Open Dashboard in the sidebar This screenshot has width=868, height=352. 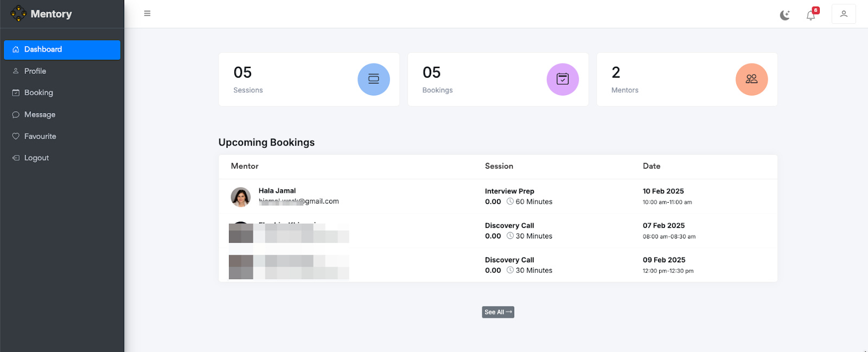pyautogui.click(x=62, y=49)
